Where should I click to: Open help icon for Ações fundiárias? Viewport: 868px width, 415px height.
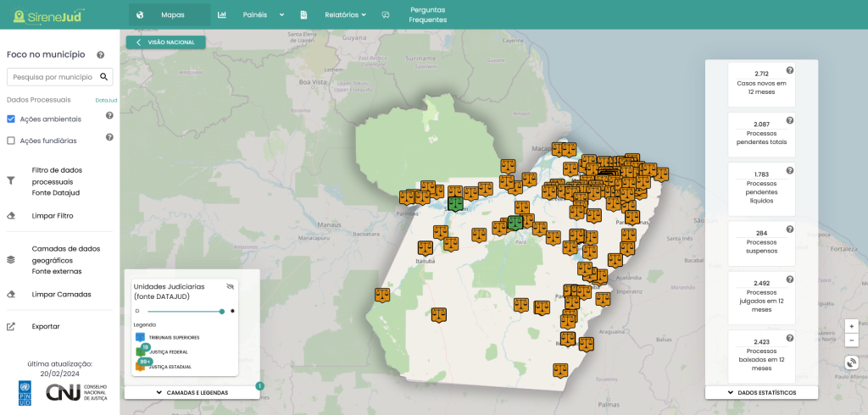coord(109,136)
